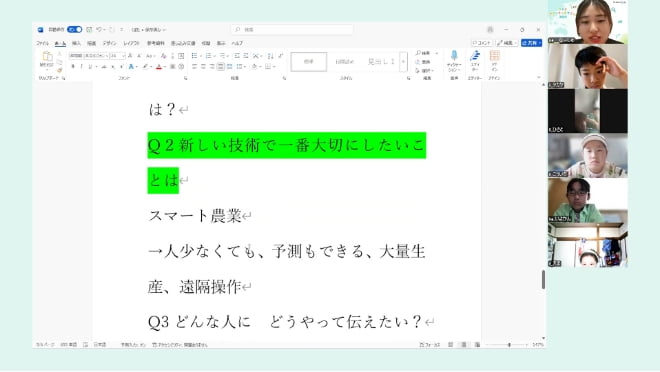Viewport: 660px width, 372px height.
Task: Click the Save icon in title bar
Action: [x=89, y=29]
